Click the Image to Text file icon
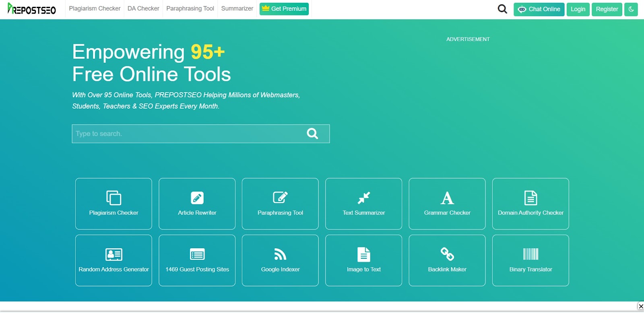 [364, 255]
